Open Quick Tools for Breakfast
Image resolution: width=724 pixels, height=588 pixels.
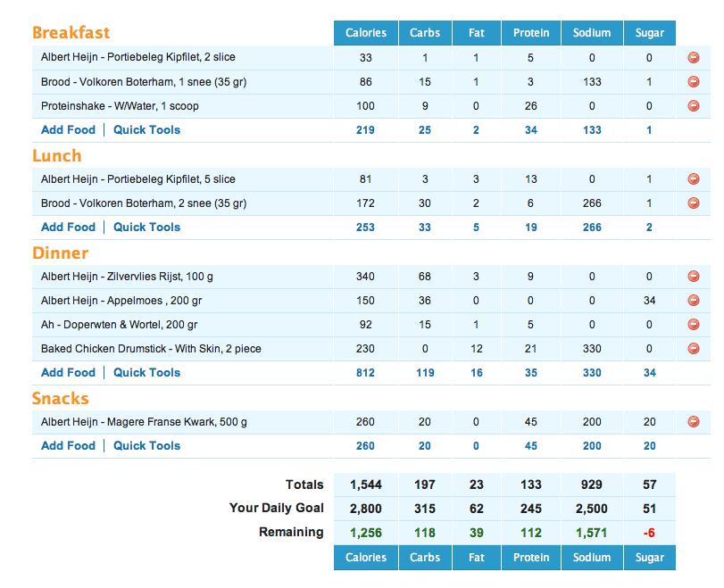(x=146, y=130)
